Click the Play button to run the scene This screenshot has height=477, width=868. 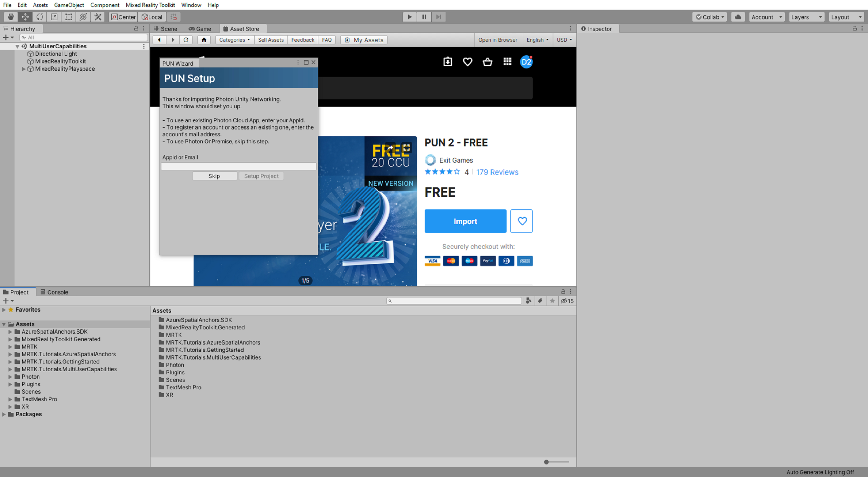click(x=410, y=17)
